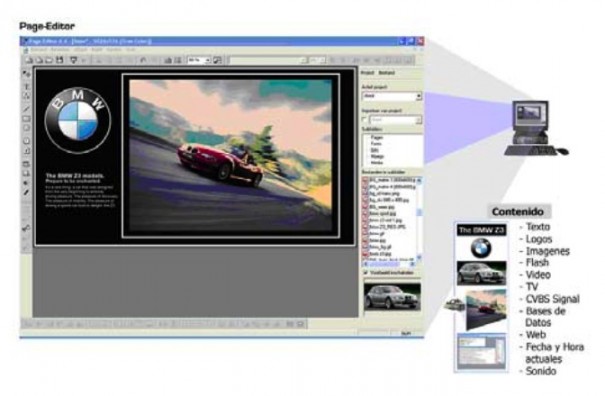Toggle the checkbox under the import project label
605x396 pixels.
[x=365, y=120]
